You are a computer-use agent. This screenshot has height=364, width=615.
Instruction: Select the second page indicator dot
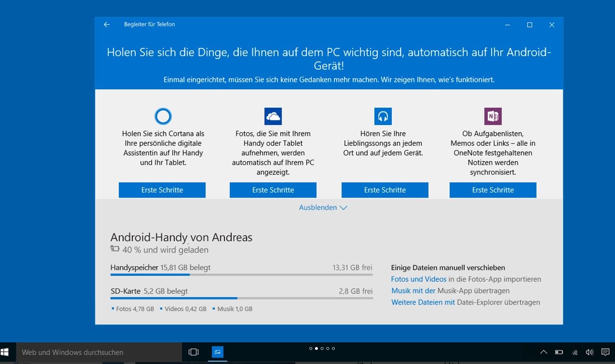(316, 348)
